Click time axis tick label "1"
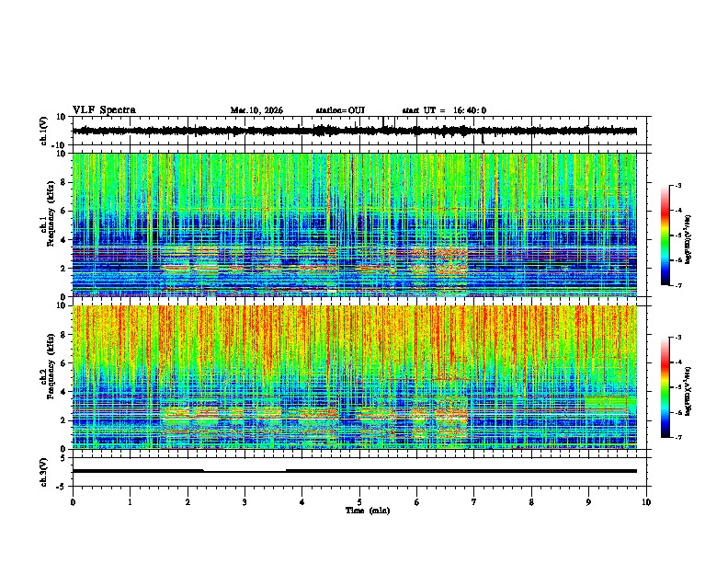728x563 pixels. [x=130, y=502]
